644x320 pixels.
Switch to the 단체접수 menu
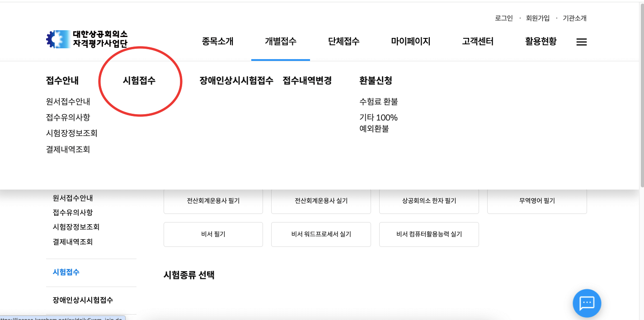(x=343, y=41)
